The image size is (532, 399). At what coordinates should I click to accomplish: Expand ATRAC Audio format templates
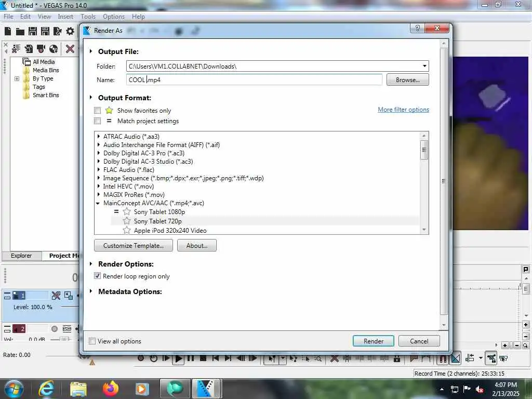(98, 136)
